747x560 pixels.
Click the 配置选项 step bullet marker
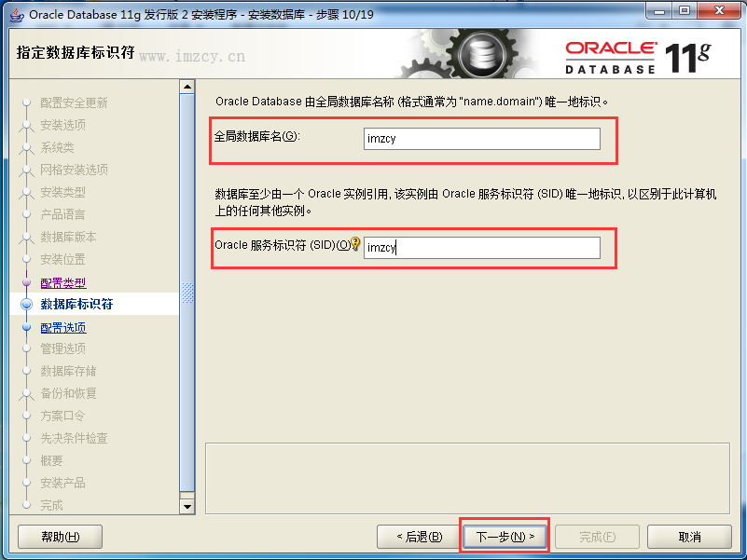pos(27,327)
